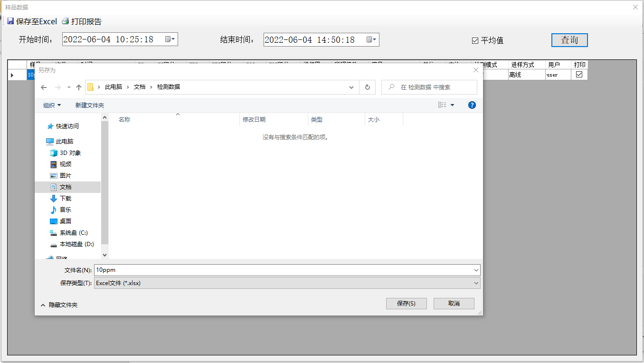Image resolution: width=644 pixels, height=363 pixels.
Task: Click user cell in data row
Action: click(558, 75)
